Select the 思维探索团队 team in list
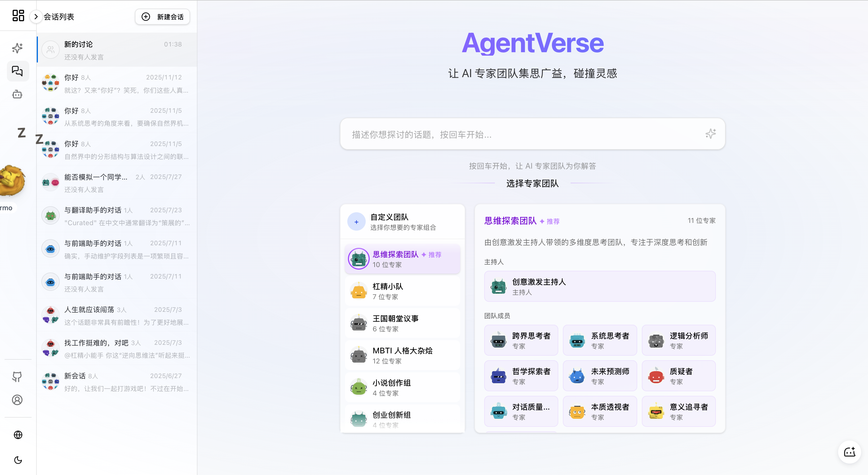Image resolution: width=868 pixels, height=475 pixels. click(x=402, y=259)
